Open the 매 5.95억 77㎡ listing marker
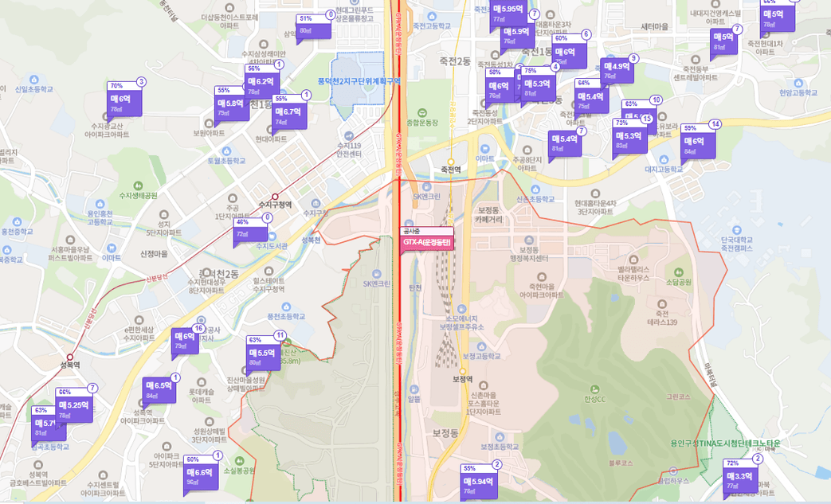831x504 pixels. click(508, 13)
